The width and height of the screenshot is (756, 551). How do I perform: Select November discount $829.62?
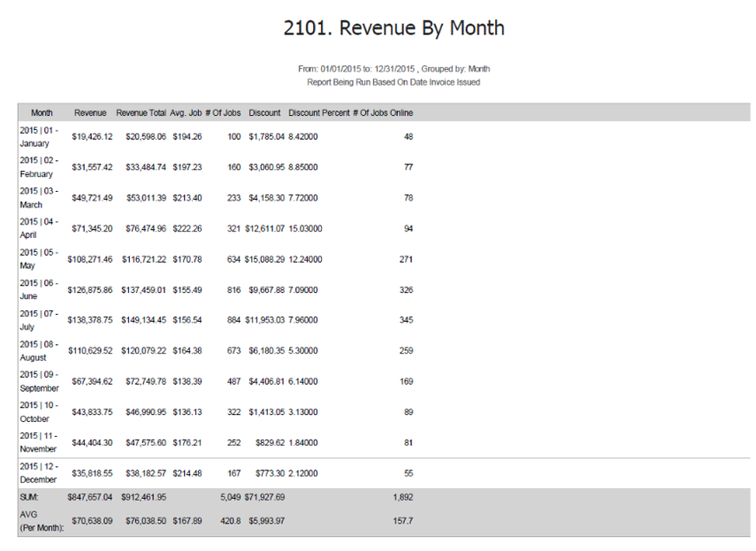[270, 443]
